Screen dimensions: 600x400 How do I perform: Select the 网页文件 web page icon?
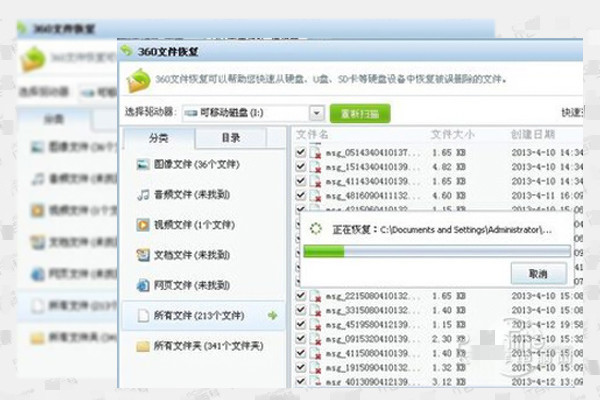coord(143,285)
